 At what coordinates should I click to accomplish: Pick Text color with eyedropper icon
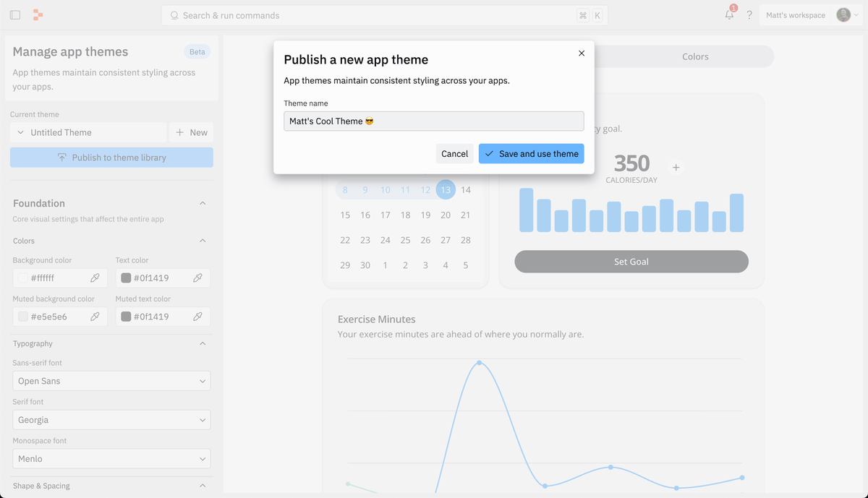[197, 278]
